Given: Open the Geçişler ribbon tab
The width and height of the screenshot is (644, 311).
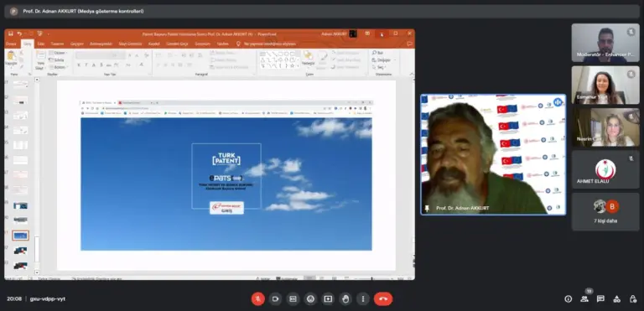Looking at the screenshot, I should pos(77,44).
